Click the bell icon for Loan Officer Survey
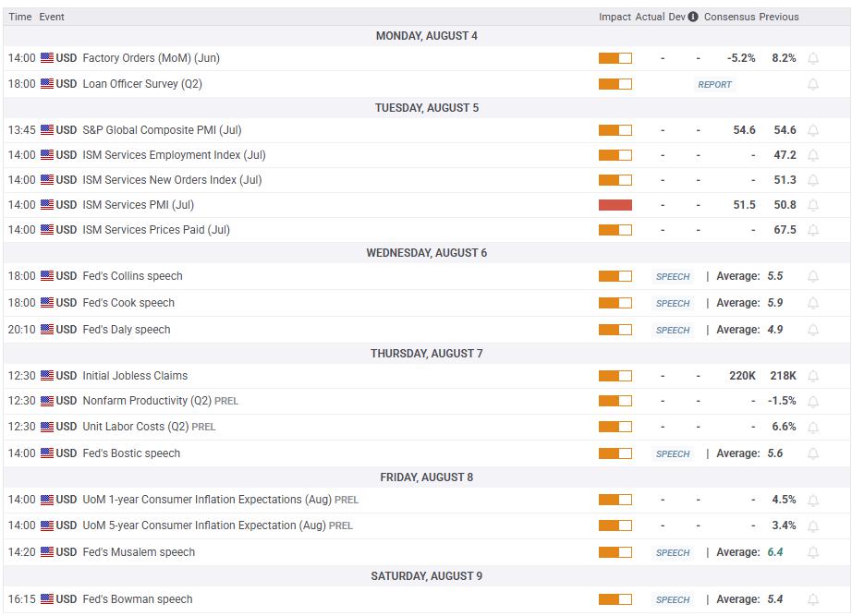Viewport: 852px width, 616px height. pyautogui.click(x=813, y=84)
